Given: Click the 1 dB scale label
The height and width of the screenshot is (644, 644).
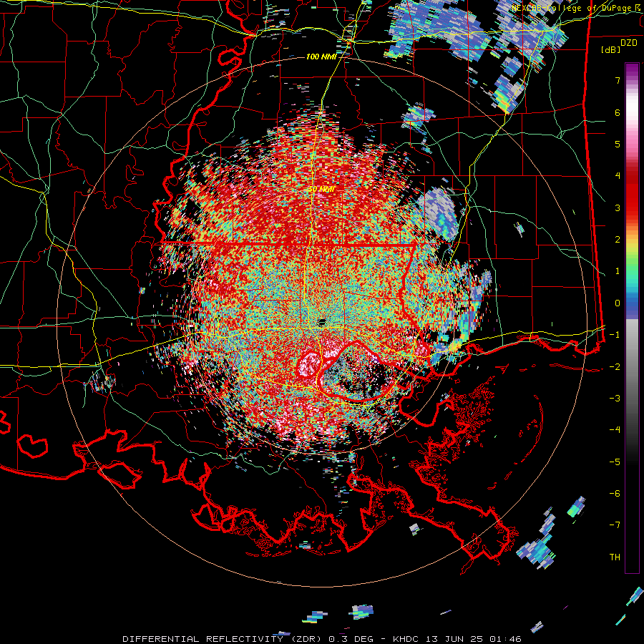Looking at the screenshot, I should click(x=618, y=271).
